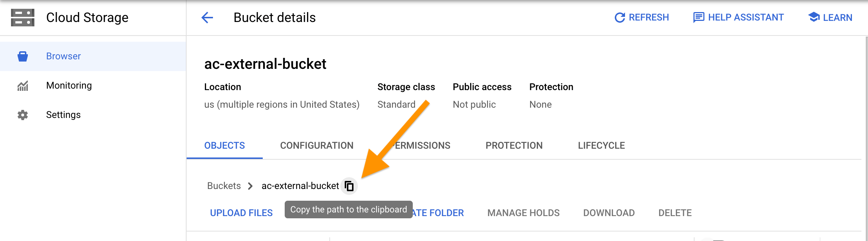
Task: Select the Lifecycle tab
Action: tap(601, 145)
